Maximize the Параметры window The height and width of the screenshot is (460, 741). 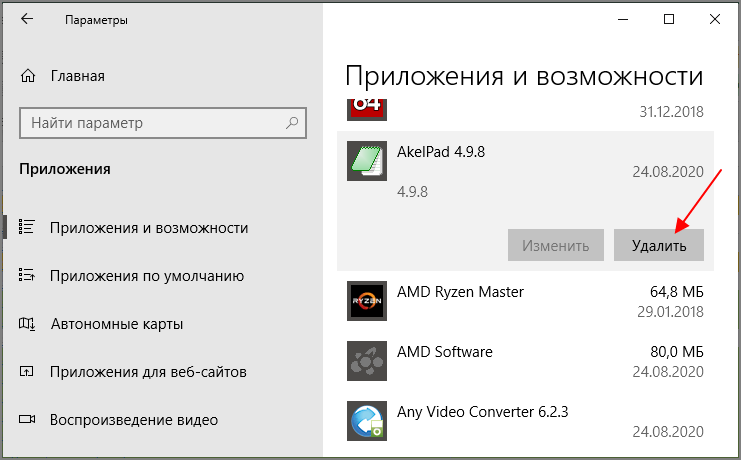click(669, 19)
